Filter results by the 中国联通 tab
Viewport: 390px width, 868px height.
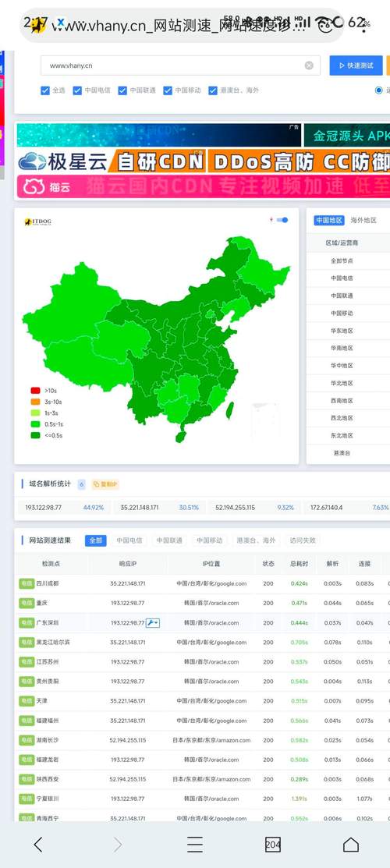pos(169,540)
